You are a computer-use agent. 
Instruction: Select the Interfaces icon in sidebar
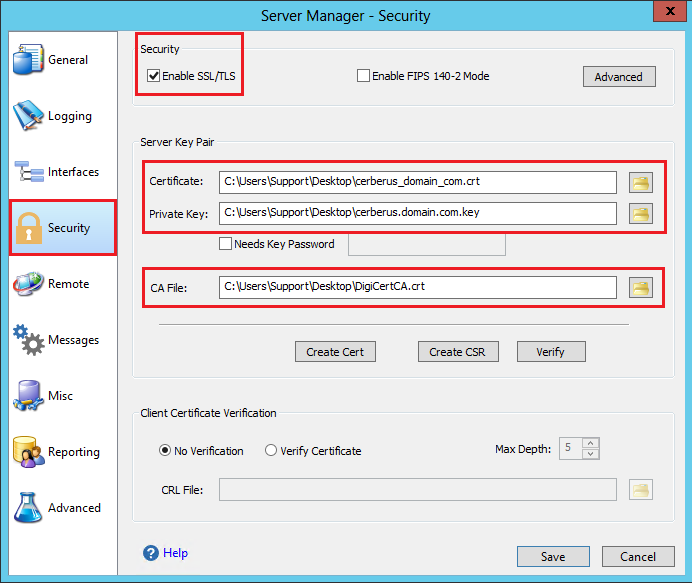click(x=28, y=172)
